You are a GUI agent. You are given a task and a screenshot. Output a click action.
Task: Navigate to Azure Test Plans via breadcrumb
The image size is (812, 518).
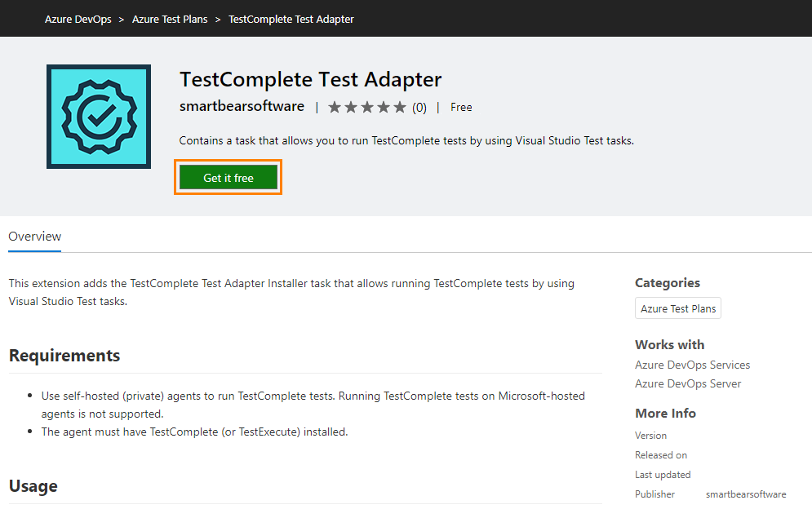pyautogui.click(x=169, y=18)
